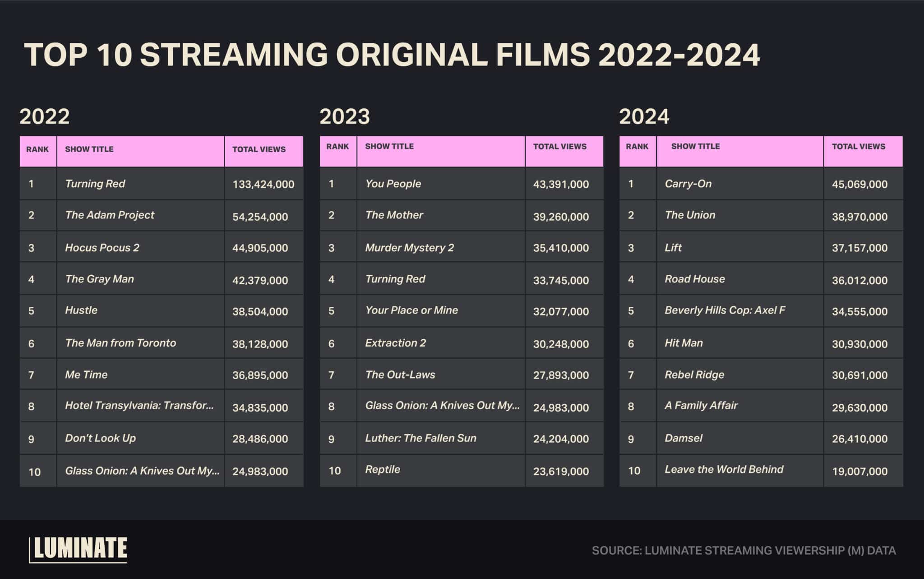Viewport: 924px width, 579px height.
Task: Click the 33,745,000 views value
Action: click(x=561, y=280)
